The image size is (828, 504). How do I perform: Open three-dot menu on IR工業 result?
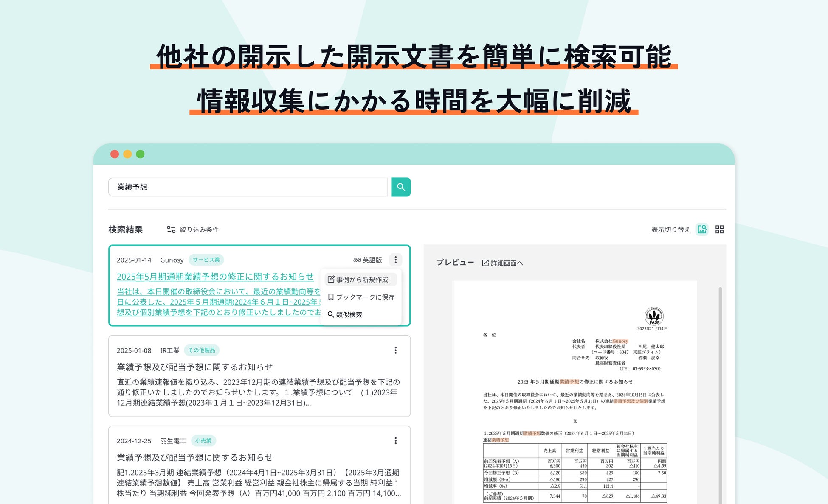[x=395, y=350]
